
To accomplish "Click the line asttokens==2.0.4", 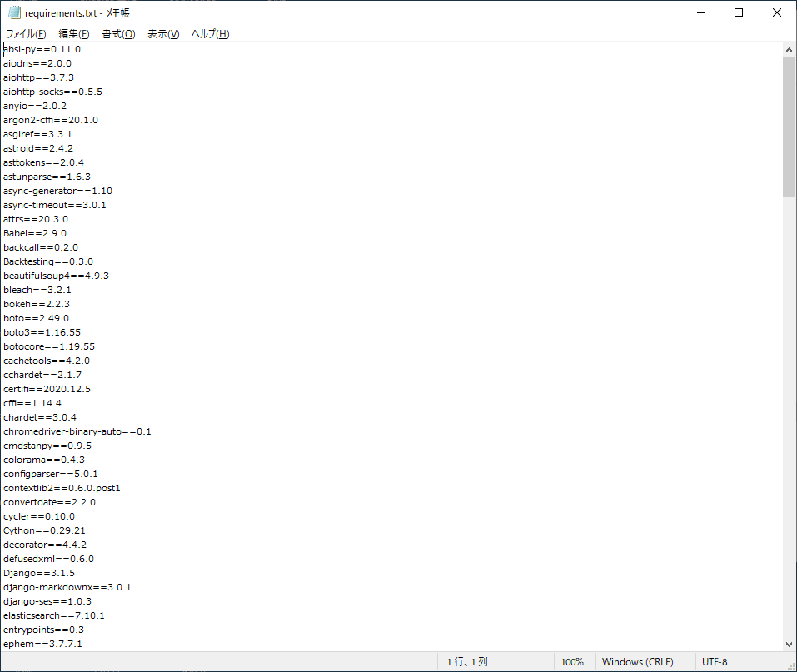I will 43,162.
